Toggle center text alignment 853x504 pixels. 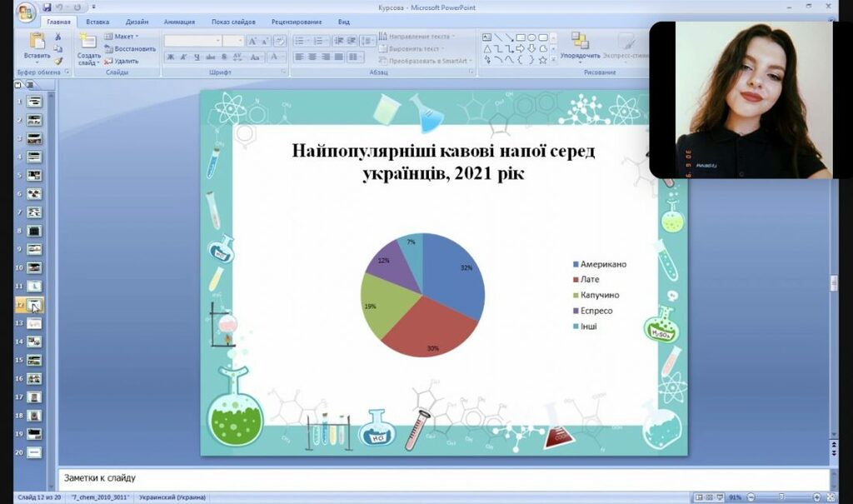pos(312,57)
